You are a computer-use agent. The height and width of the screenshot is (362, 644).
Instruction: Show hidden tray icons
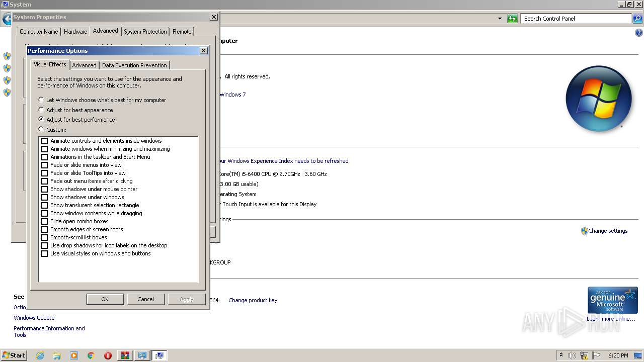click(561, 355)
